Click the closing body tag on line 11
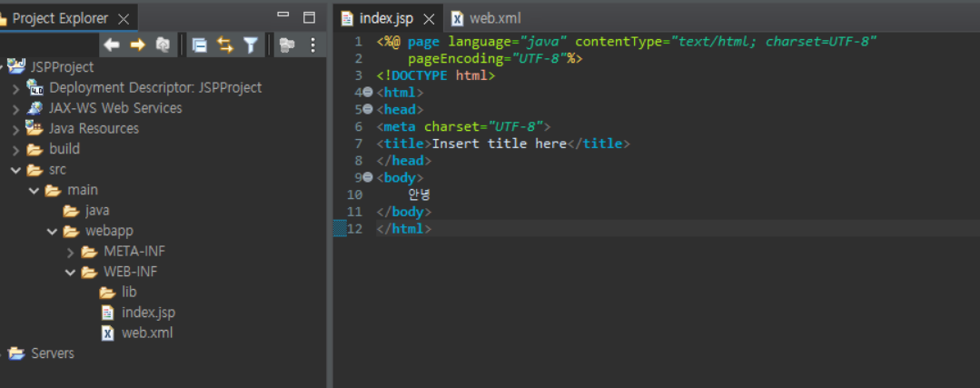Viewport: 980px width, 388px height. point(404,212)
